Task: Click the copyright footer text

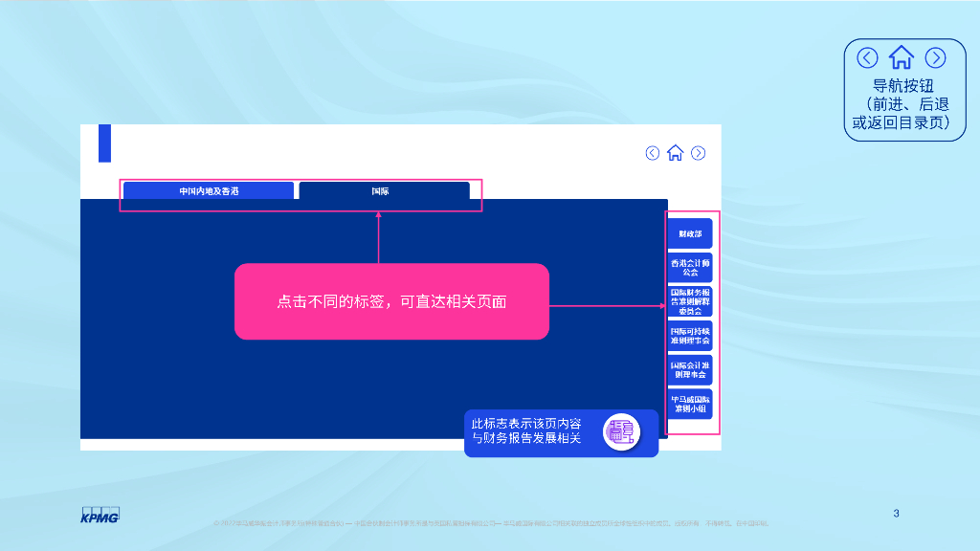Action: 491,523
